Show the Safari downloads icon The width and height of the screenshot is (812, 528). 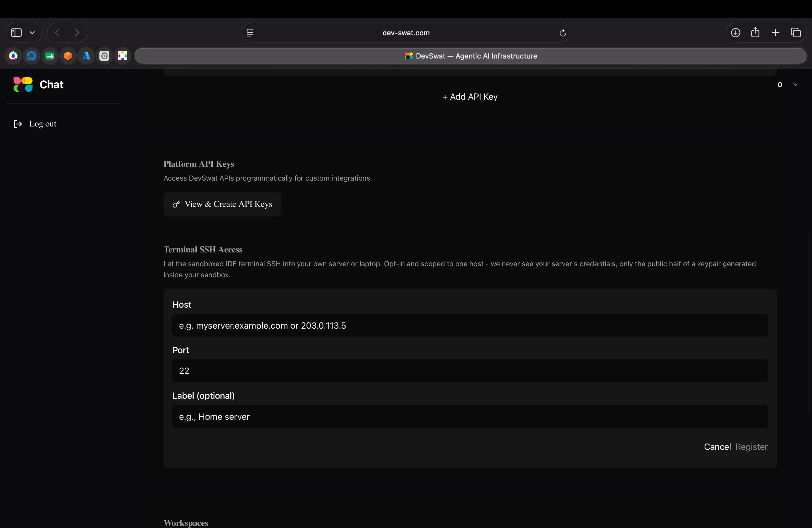click(x=735, y=33)
